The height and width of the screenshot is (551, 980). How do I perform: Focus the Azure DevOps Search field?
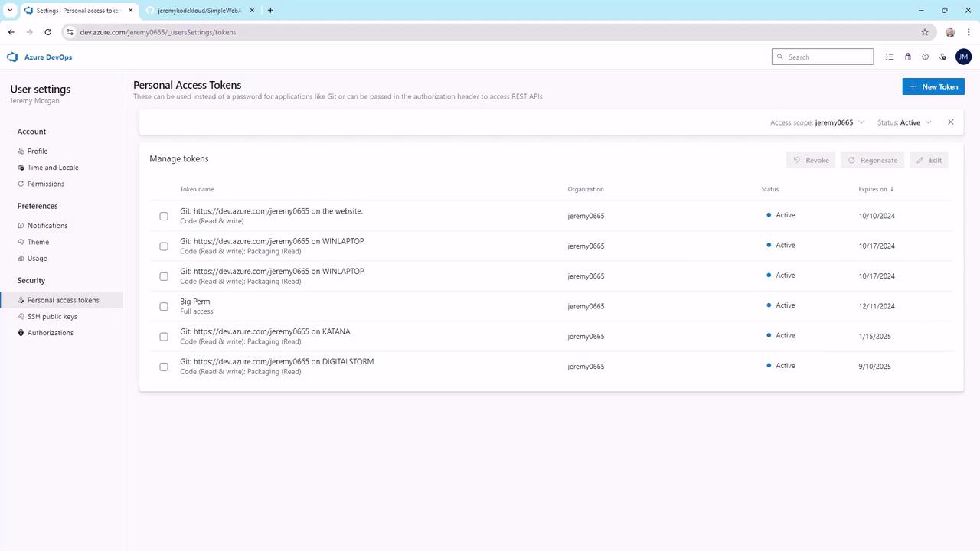pyautogui.click(x=823, y=57)
